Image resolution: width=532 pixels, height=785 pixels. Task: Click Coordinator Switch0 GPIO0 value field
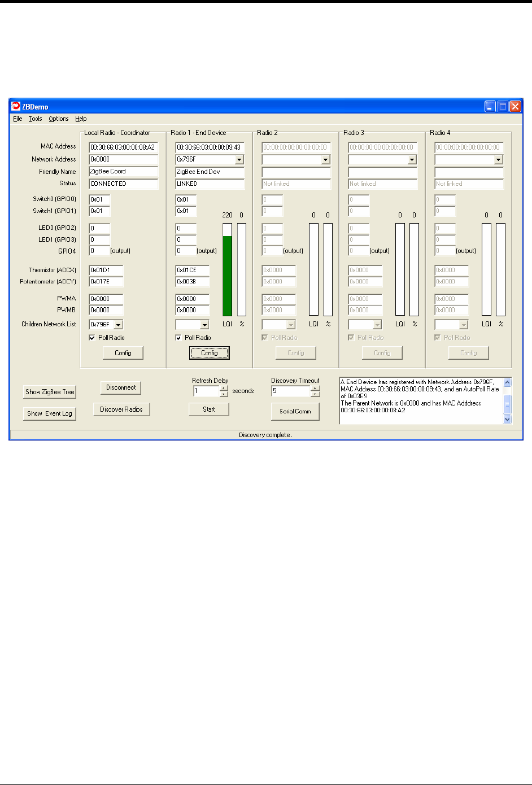point(99,200)
